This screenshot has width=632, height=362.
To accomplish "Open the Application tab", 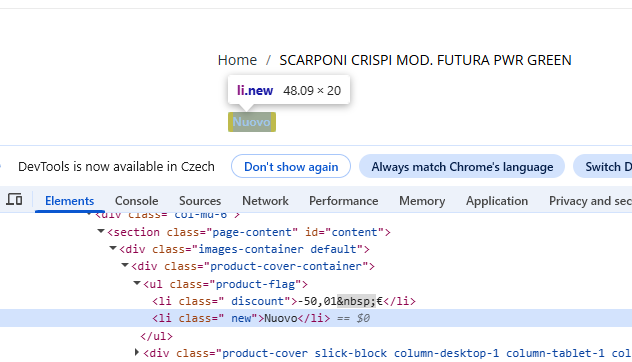I will click(497, 201).
